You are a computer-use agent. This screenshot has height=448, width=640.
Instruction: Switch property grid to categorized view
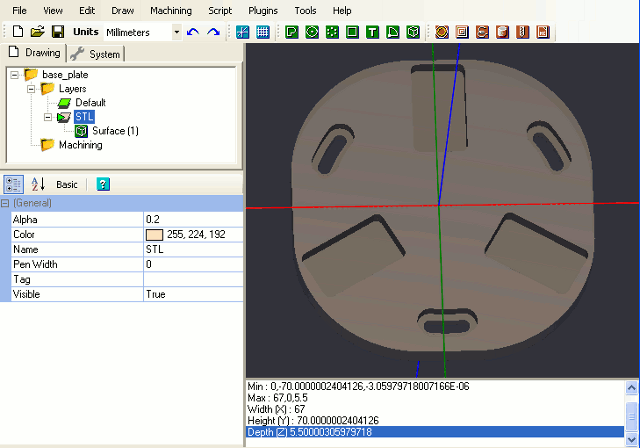tap(14, 184)
